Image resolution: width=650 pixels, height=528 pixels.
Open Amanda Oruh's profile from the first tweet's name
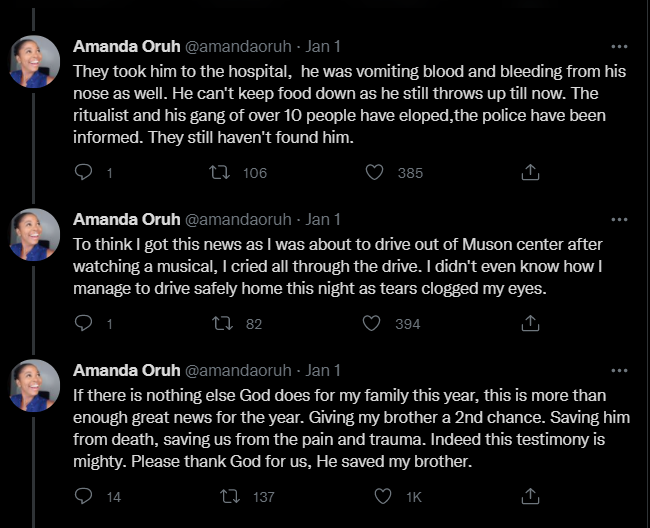[x=125, y=47]
